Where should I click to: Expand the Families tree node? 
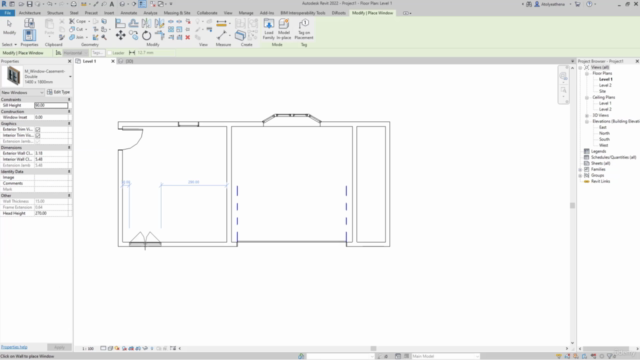click(x=580, y=169)
